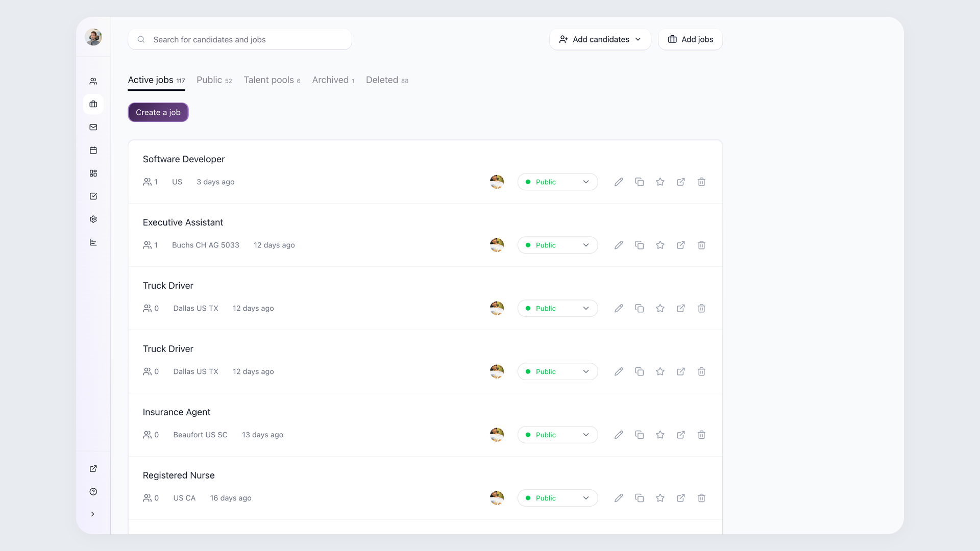Click 'Buchs CH AG 5033' location text
980x551 pixels.
[x=206, y=245]
